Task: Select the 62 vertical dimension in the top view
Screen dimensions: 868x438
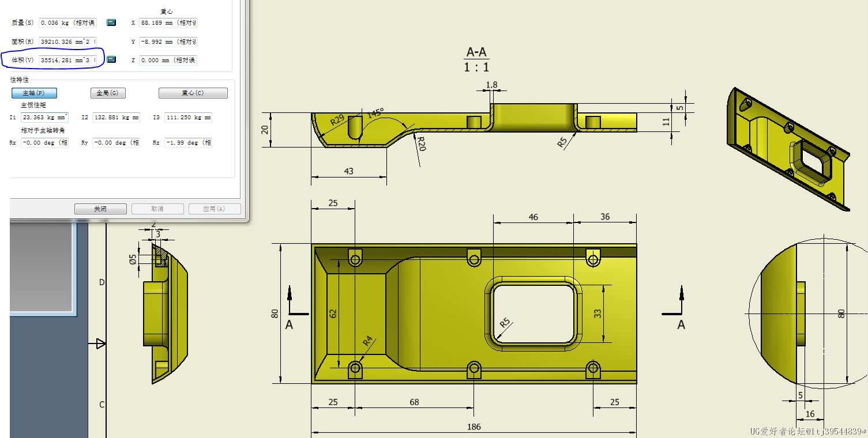Action: pos(333,314)
